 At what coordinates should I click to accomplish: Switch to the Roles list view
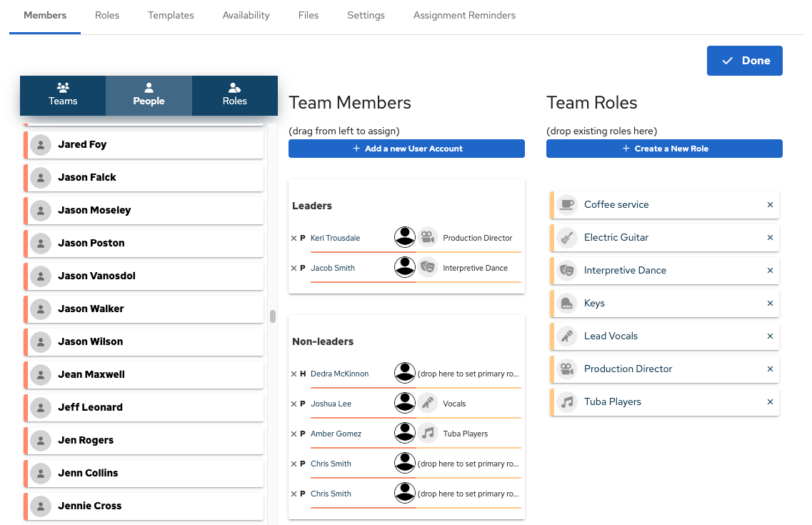[234, 95]
